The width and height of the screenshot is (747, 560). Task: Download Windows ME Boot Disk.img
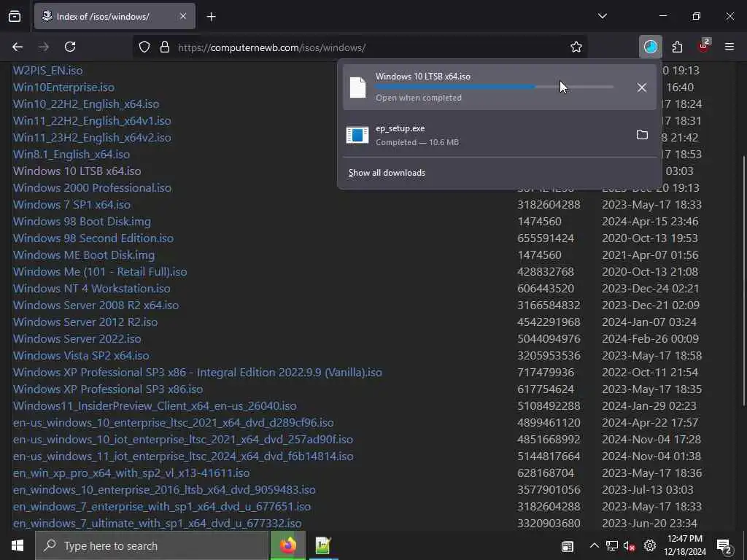(84, 254)
